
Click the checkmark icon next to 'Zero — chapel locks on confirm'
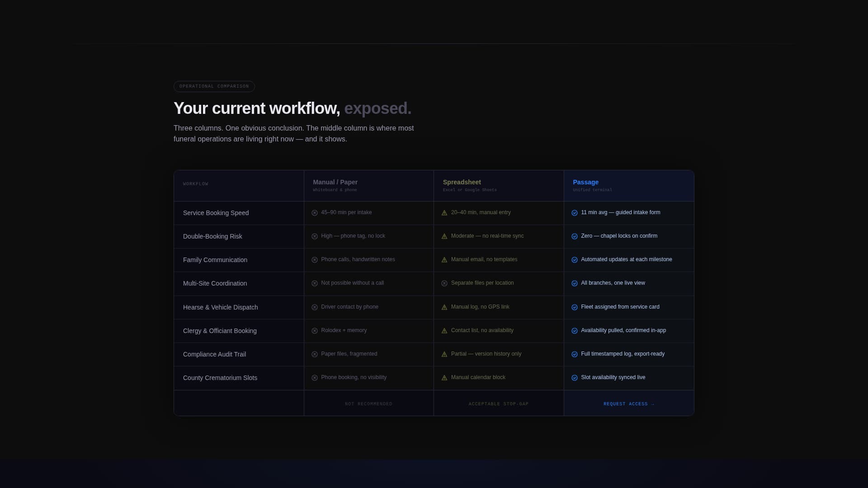pyautogui.click(x=575, y=236)
